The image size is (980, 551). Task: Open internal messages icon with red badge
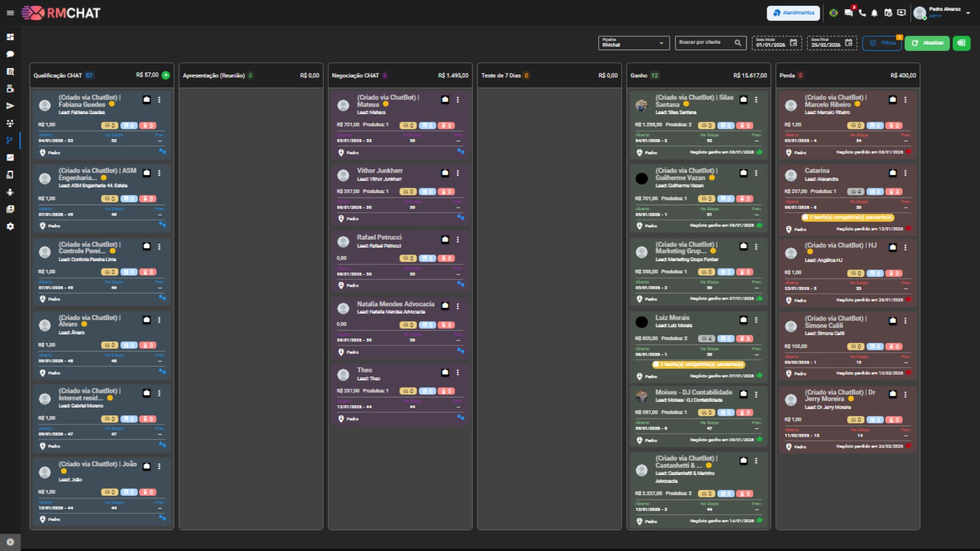(849, 13)
